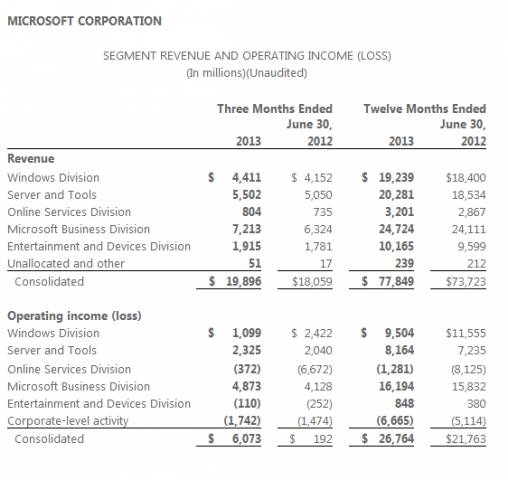Viewport: 508px width, 480px height.
Task: Select Microsoft Business Division operating income 16,194
Action: coord(396,386)
